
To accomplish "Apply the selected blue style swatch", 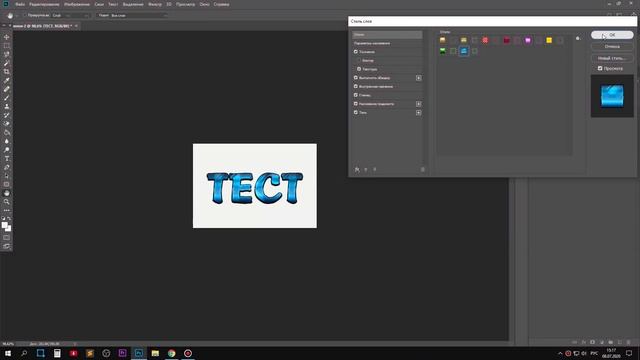I will pos(464,51).
